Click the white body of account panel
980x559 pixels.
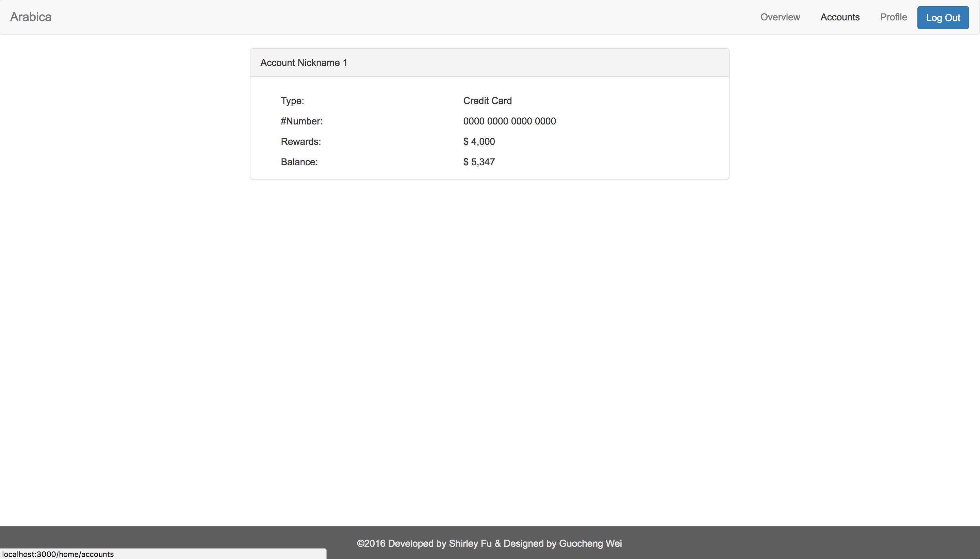click(x=634, y=131)
